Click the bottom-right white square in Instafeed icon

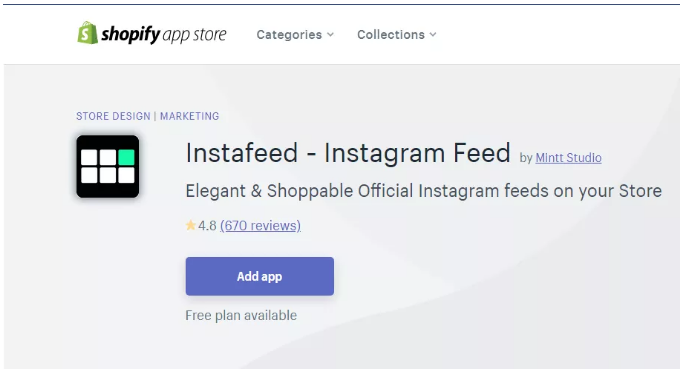click(126, 175)
